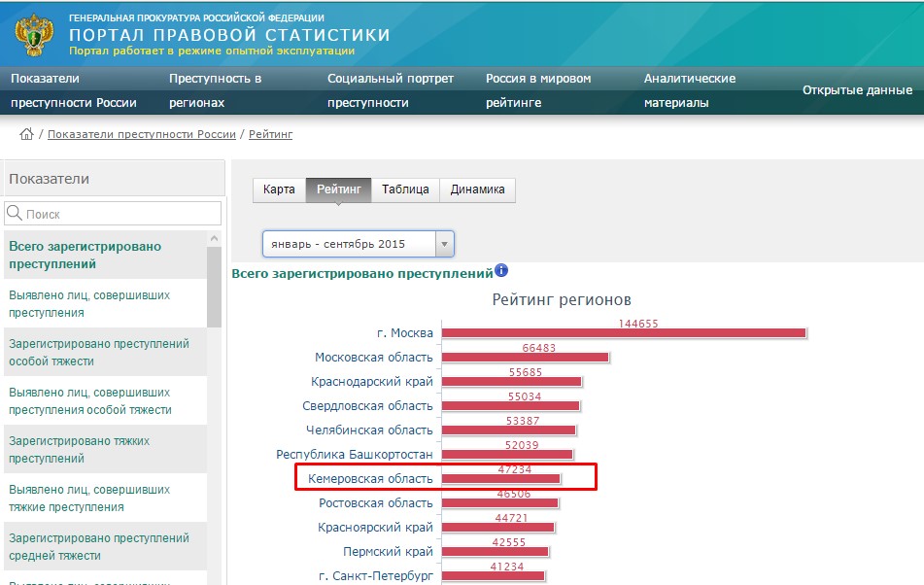Screen dimensions: 924x585
Task: Click the Prosecutor General emblem logo
Action: point(34,35)
